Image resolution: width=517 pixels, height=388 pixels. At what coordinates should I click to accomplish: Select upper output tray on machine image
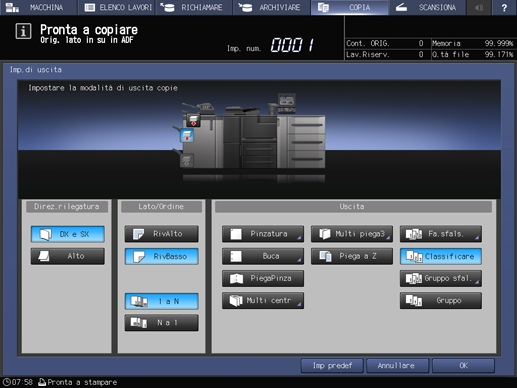(193, 120)
